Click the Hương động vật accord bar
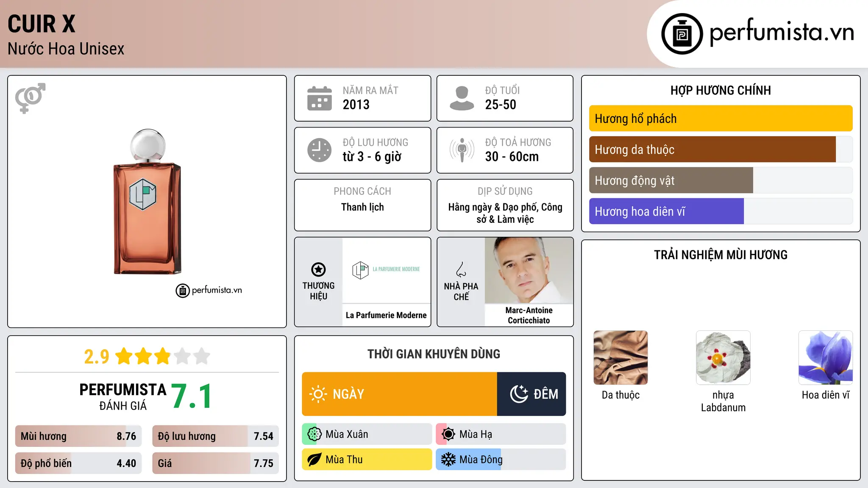Viewport: 868px width, 488px height. point(721,180)
